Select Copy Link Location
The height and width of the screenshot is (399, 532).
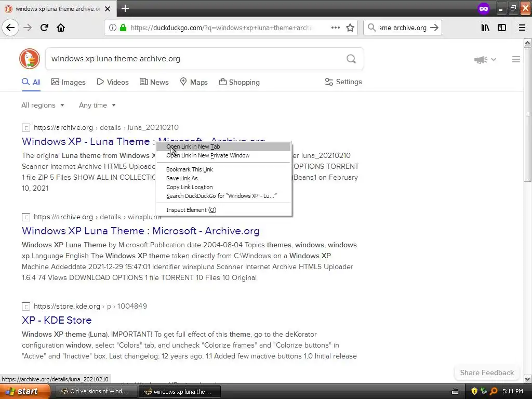coord(223,187)
